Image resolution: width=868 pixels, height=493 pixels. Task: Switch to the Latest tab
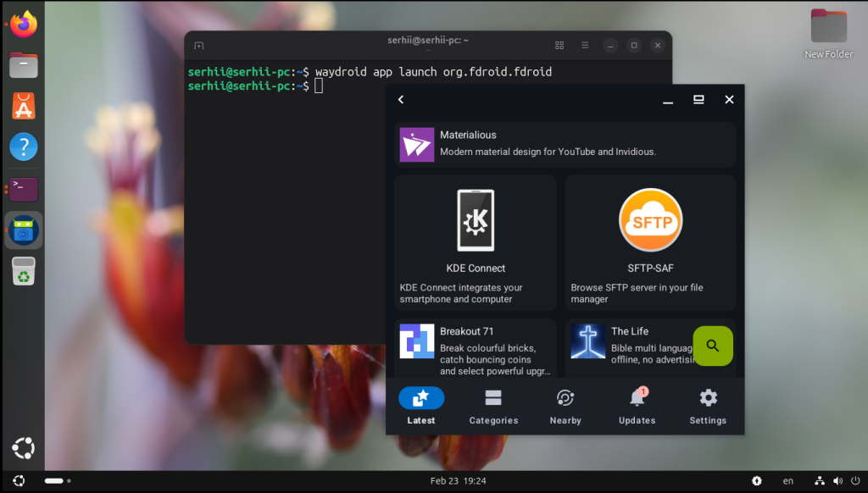click(x=421, y=406)
